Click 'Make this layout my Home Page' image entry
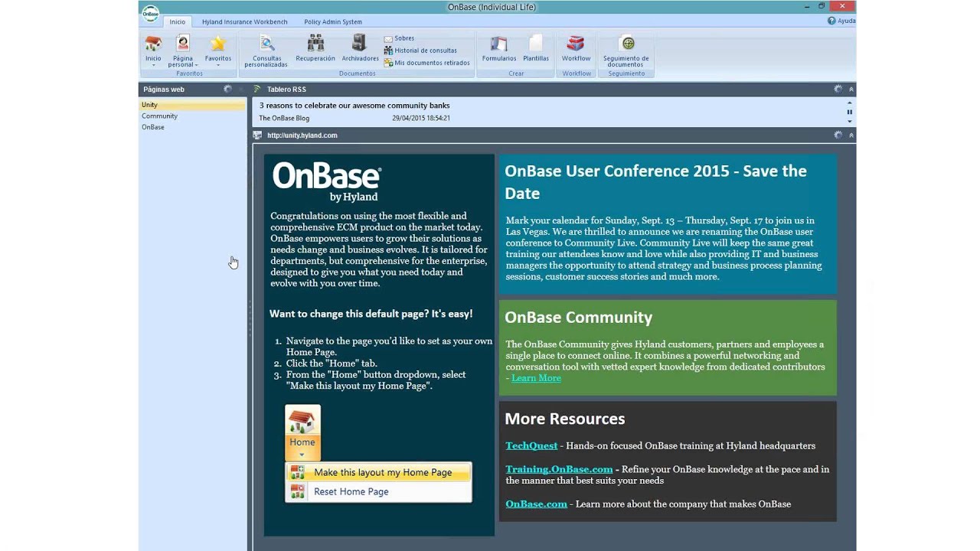980x551 pixels. click(x=378, y=472)
